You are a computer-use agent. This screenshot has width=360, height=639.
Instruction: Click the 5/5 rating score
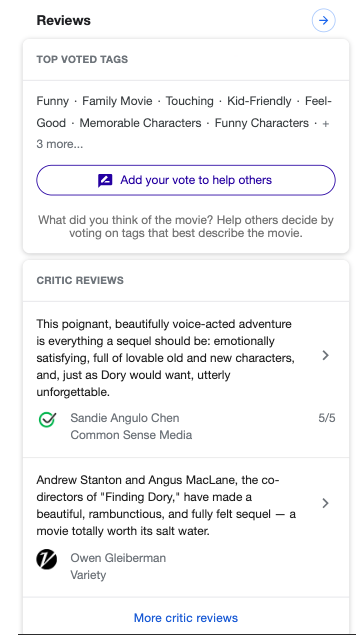tap(327, 418)
